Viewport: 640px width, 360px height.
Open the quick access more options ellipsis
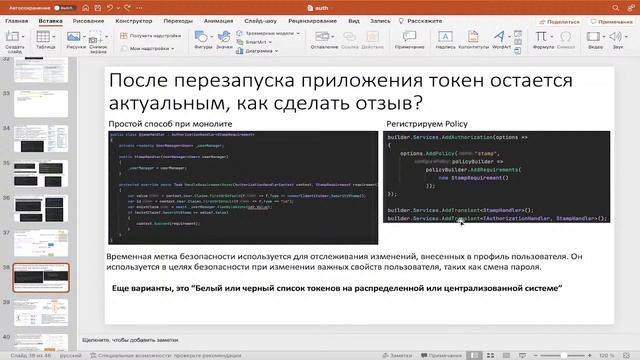pyautogui.click(x=139, y=8)
